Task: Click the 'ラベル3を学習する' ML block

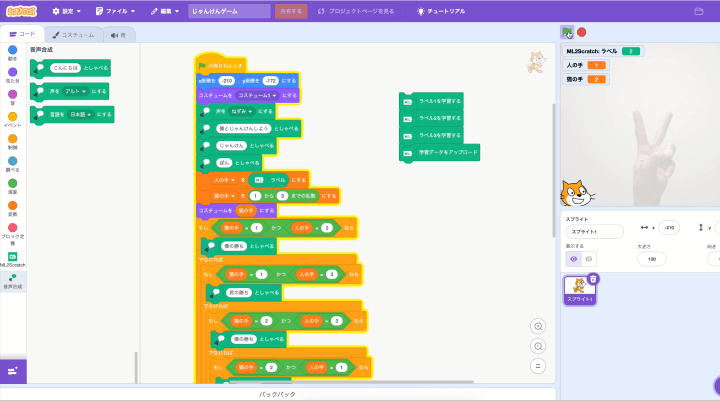Action: point(431,136)
